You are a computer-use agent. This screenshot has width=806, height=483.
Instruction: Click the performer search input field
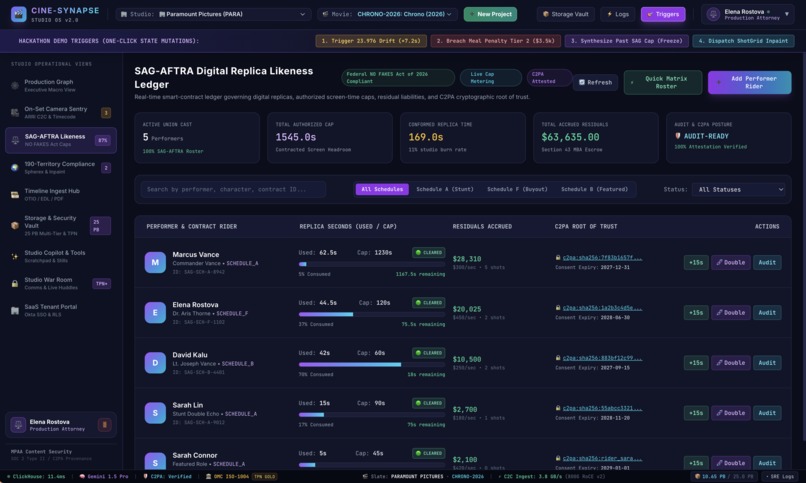[233, 190]
